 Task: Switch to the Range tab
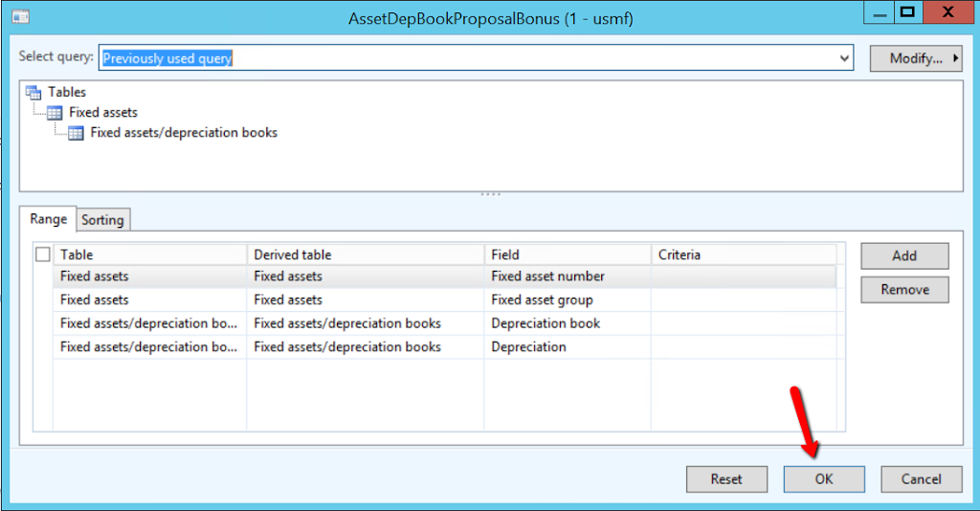48,219
